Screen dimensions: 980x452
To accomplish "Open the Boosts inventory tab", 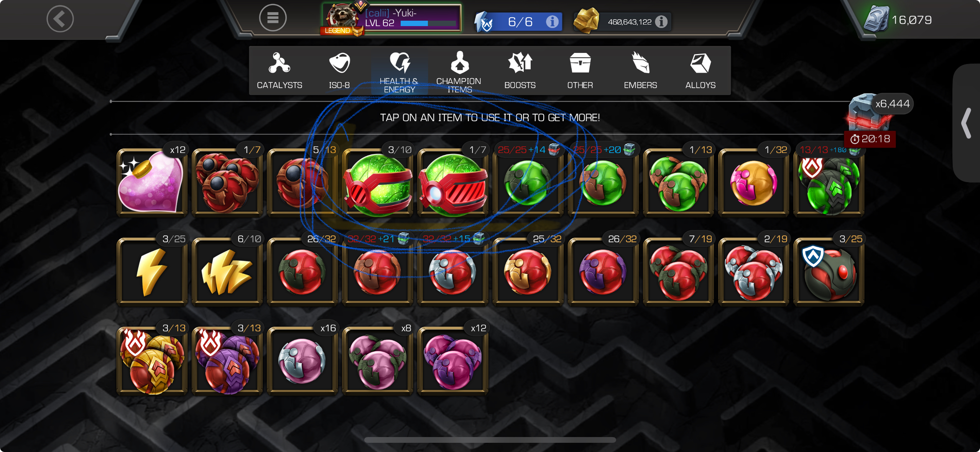I will (x=520, y=71).
